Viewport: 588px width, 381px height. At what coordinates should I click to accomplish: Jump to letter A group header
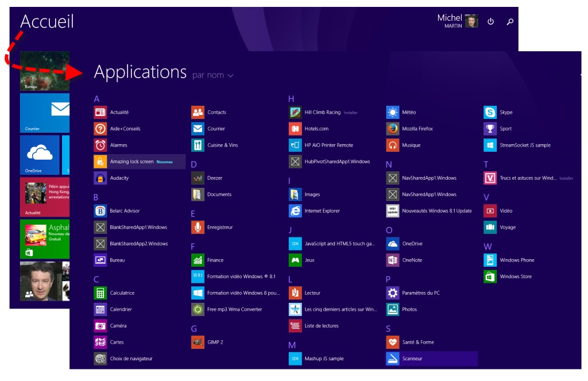tap(96, 99)
